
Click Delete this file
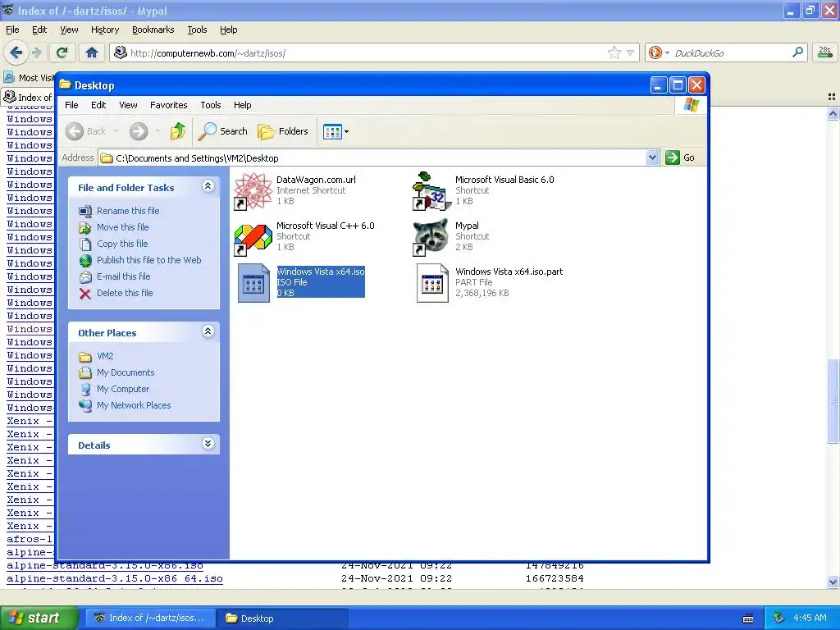coord(125,293)
